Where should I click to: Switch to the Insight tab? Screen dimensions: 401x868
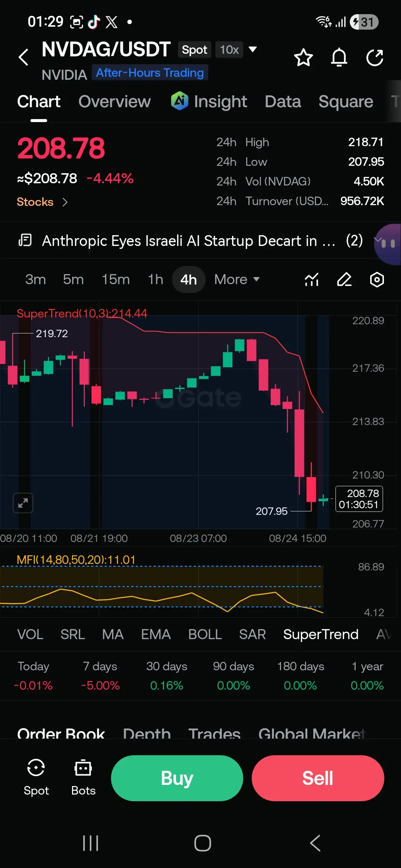click(221, 101)
